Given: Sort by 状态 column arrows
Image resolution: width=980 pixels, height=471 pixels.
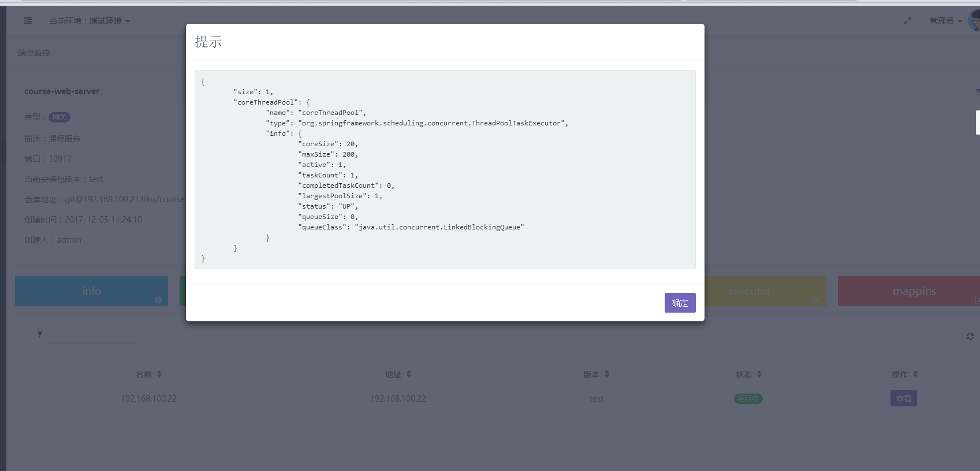Looking at the screenshot, I should click(759, 374).
